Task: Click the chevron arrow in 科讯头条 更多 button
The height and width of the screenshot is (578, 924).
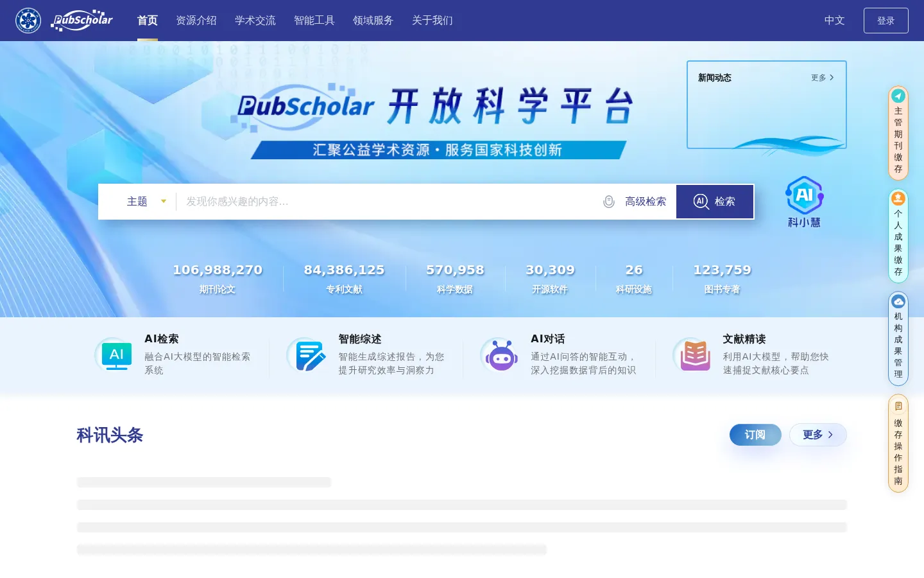Action: tap(830, 435)
